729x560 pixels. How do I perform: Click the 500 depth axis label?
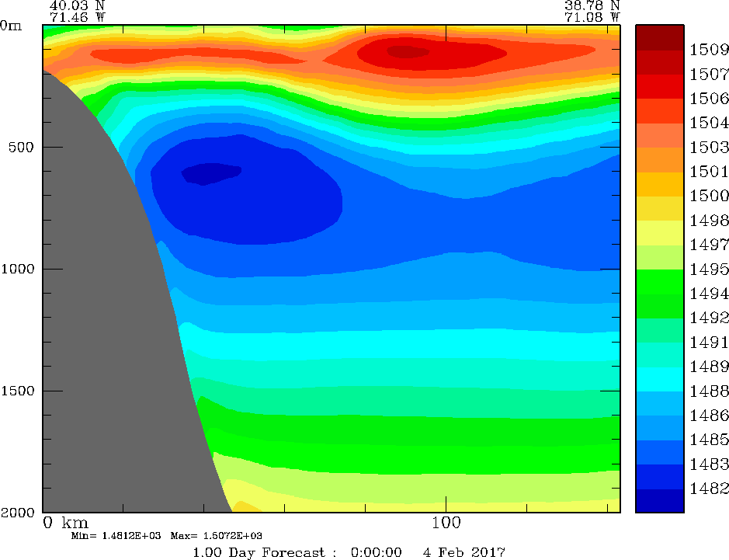pyautogui.click(x=18, y=148)
